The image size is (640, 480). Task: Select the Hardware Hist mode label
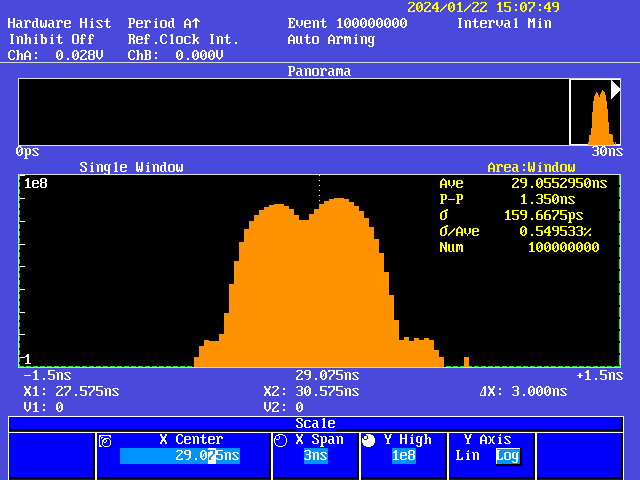(59, 23)
